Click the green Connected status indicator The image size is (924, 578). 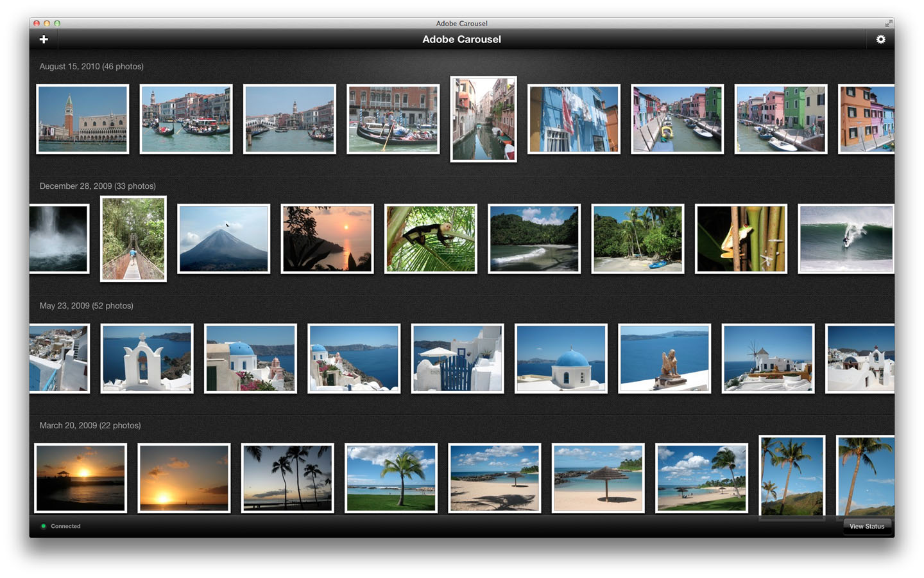pos(44,526)
